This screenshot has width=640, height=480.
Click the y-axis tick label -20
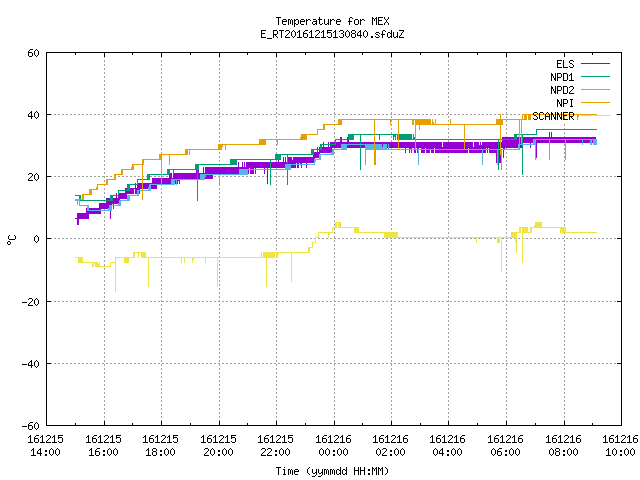31,302
